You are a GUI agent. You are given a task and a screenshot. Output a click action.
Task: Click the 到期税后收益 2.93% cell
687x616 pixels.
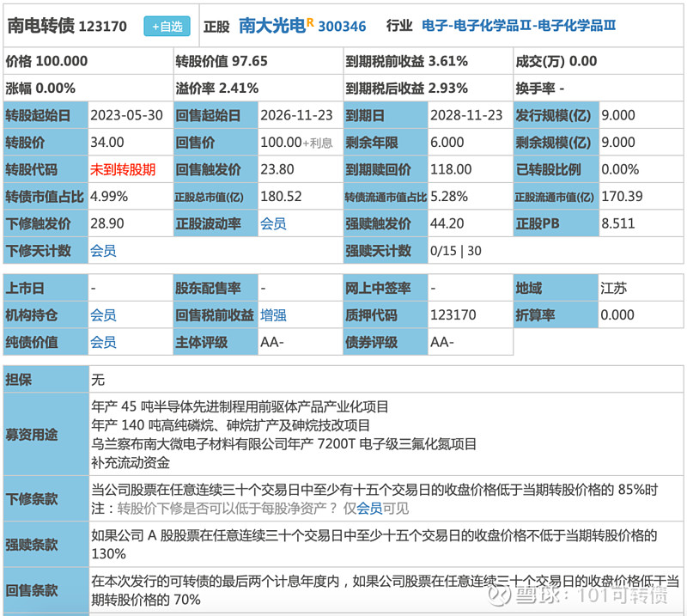[x=429, y=88]
